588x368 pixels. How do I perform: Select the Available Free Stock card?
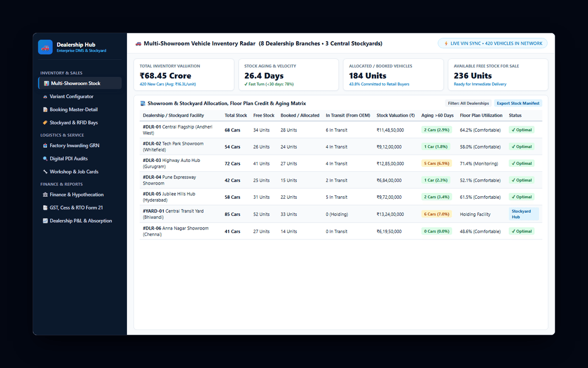point(498,75)
